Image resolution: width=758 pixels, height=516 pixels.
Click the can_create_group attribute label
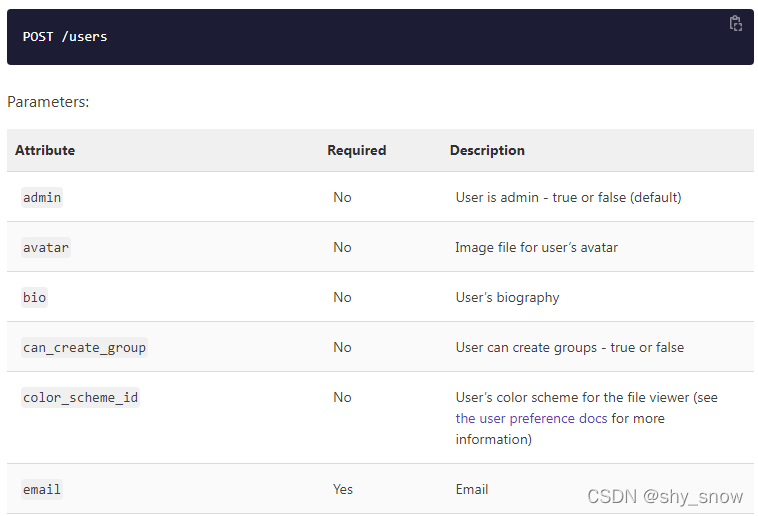tap(84, 347)
